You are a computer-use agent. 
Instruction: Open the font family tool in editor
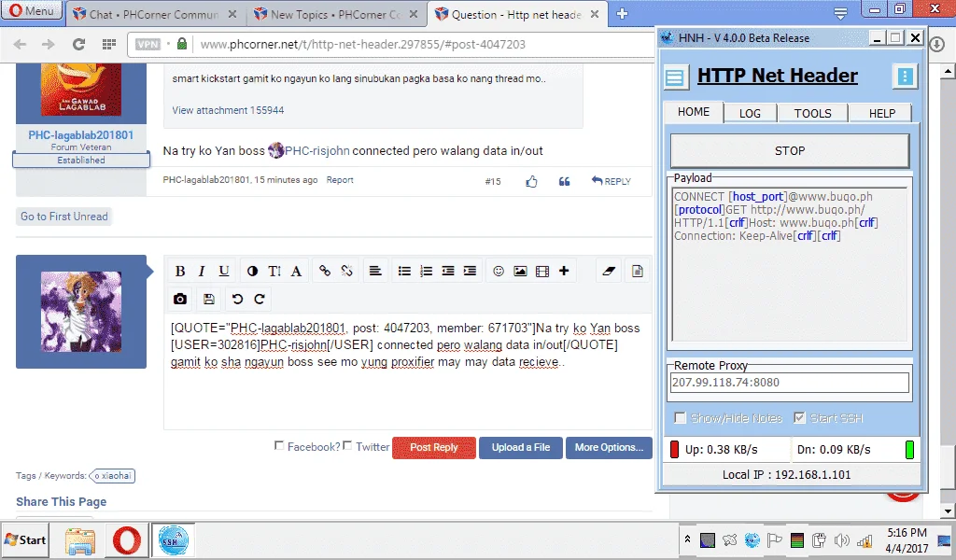[x=296, y=272]
